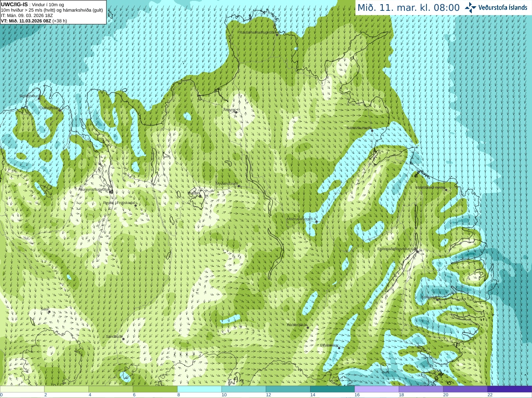Select the Siglufjörður station marker
The width and height of the screenshot is (532, 398).
tap(39, 98)
